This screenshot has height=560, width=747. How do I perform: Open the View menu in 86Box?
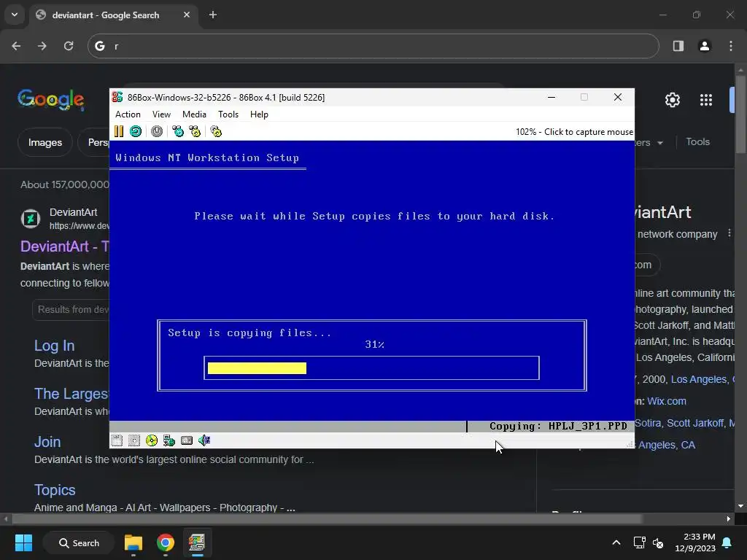[161, 114]
